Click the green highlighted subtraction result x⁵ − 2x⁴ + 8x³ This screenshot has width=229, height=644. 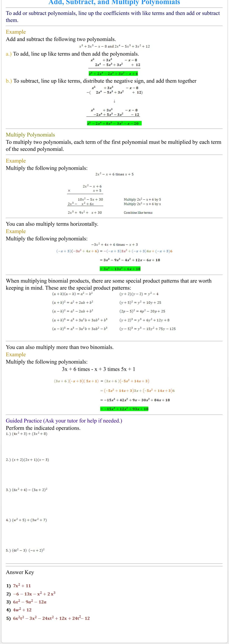(114, 124)
